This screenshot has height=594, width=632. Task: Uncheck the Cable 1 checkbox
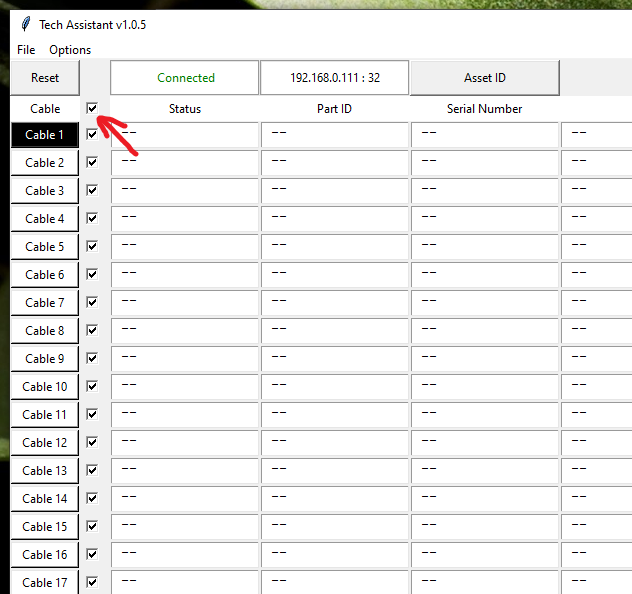[x=93, y=135]
